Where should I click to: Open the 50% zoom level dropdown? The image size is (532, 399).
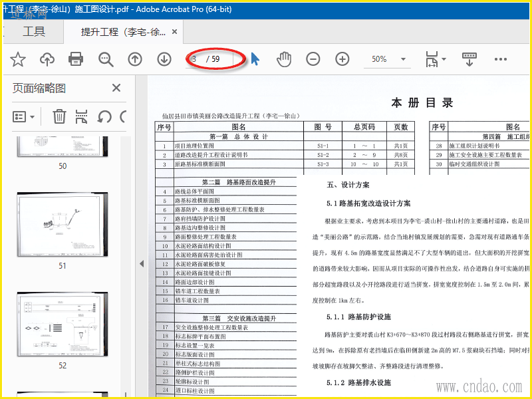[404, 59]
